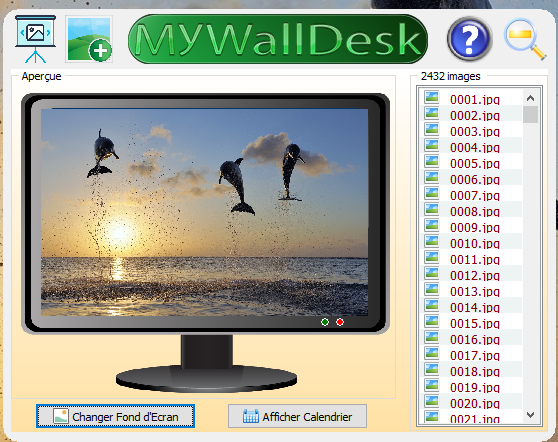Viewport: 558px width, 442px height.
Task: Click the picture icon beside 0017.jpg
Action: pos(432,353)
